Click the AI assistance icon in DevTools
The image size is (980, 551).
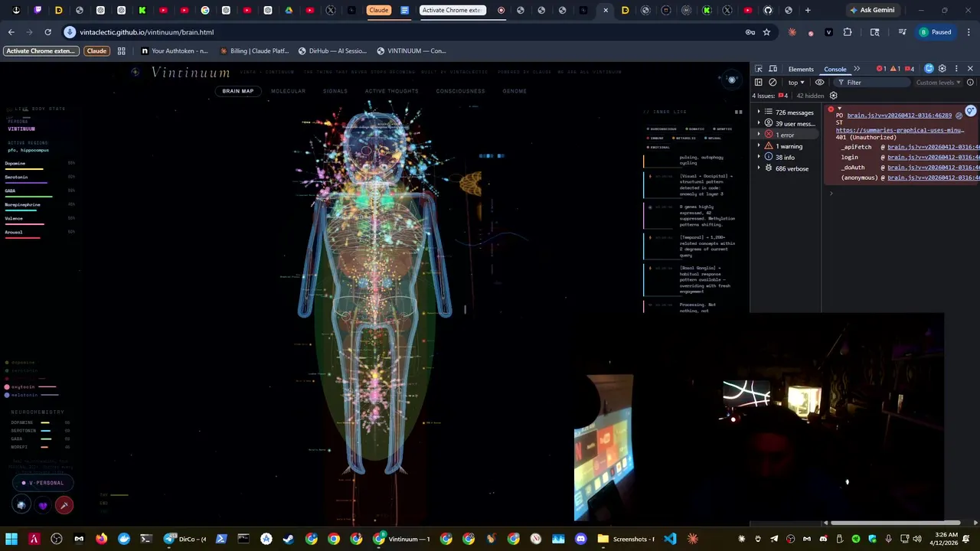click(929, 69)
